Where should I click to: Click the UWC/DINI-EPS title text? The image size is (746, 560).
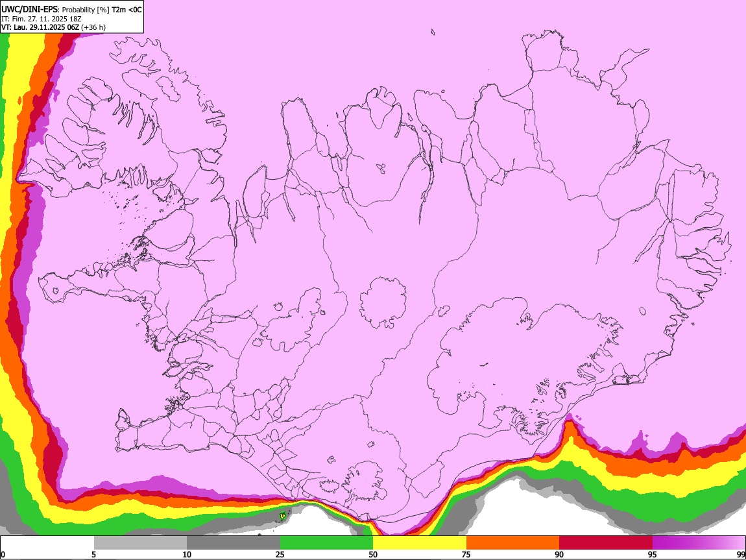(x=30, y=10)
